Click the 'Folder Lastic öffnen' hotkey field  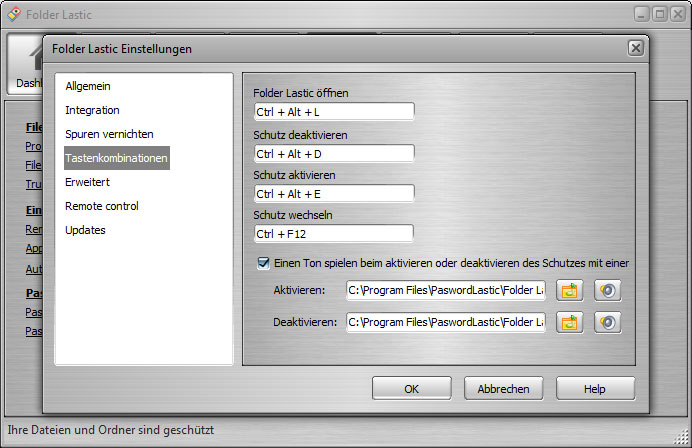coord(333,112)
